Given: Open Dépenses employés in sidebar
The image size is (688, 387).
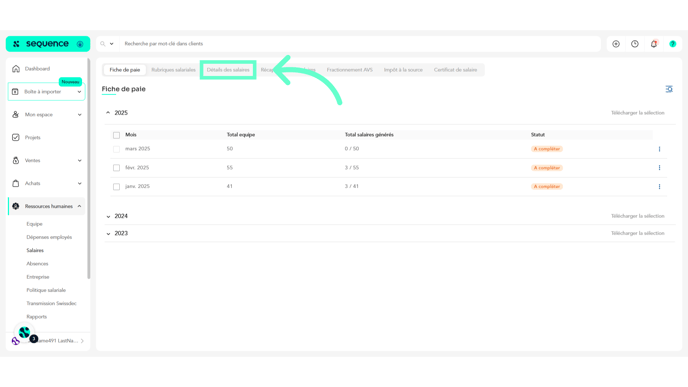Looking at the screenshot, I should pos(49,237).
